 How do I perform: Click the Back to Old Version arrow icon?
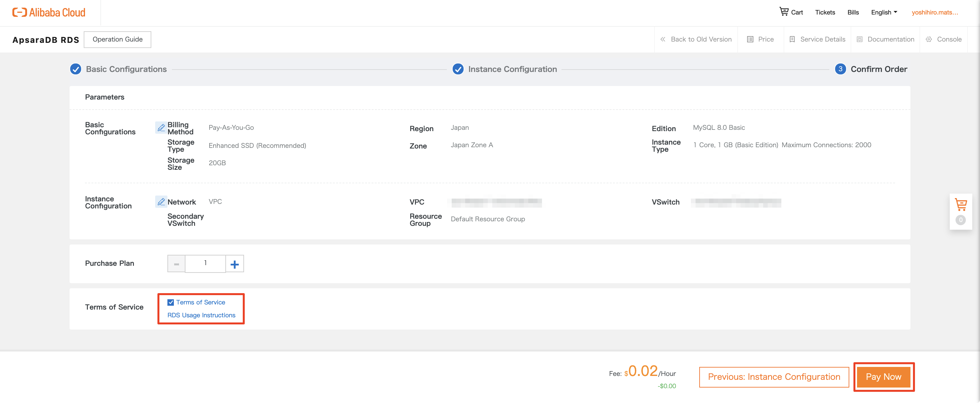pyautogui.click(x=663, y=39)
